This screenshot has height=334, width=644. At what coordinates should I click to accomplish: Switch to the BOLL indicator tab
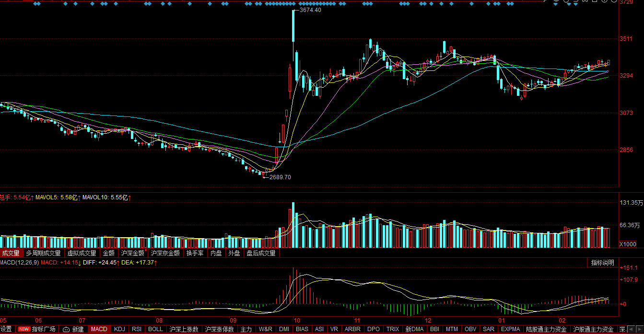155,329
